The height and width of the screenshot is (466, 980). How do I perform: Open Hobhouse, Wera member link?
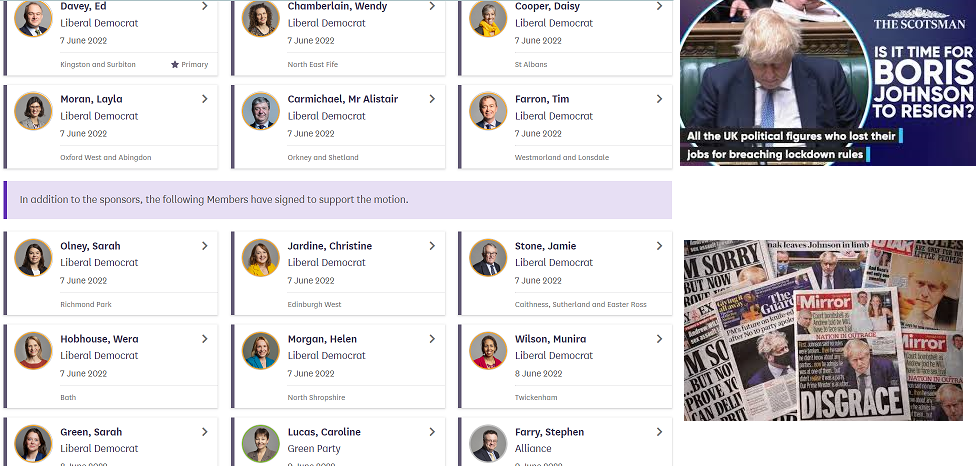pos(99,339)
